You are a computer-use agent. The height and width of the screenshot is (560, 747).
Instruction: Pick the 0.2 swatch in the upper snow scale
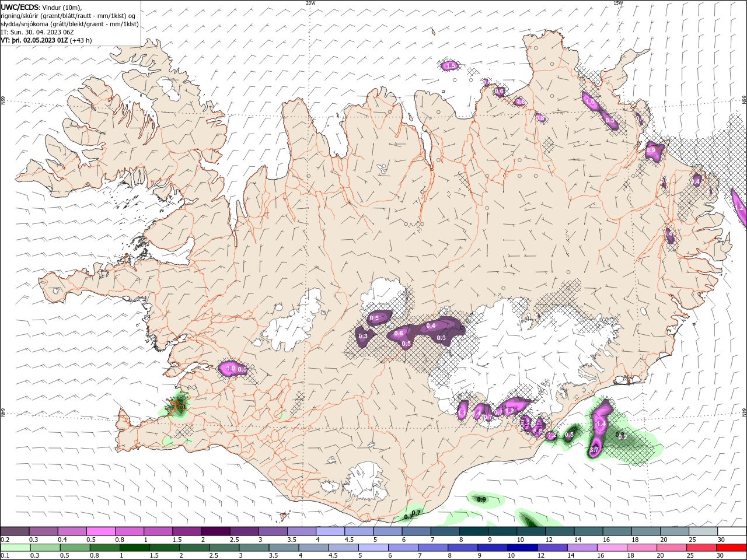pyautogui.click(x=15, y=531)
